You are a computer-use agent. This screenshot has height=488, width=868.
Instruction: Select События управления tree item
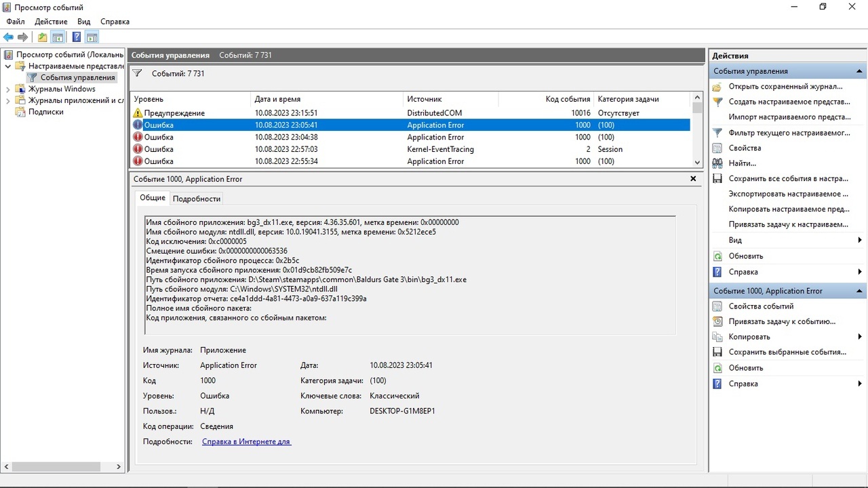pyautogui.click(x=77, y=78)
